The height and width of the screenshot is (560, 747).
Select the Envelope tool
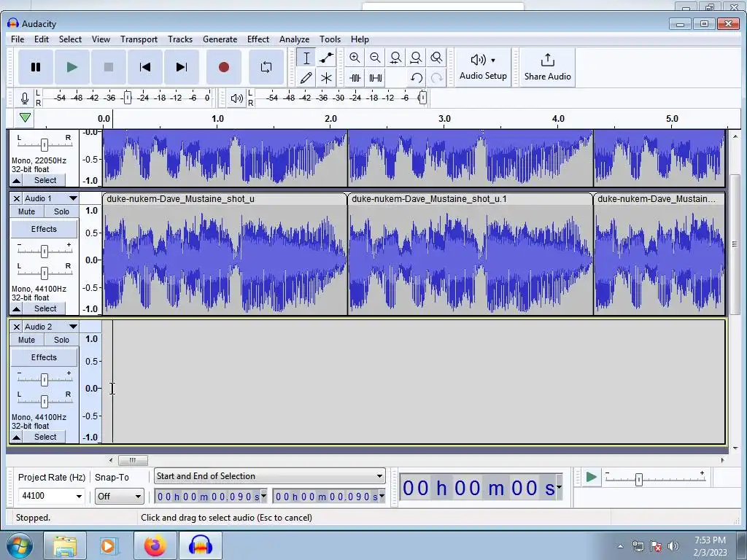(326, 58)
